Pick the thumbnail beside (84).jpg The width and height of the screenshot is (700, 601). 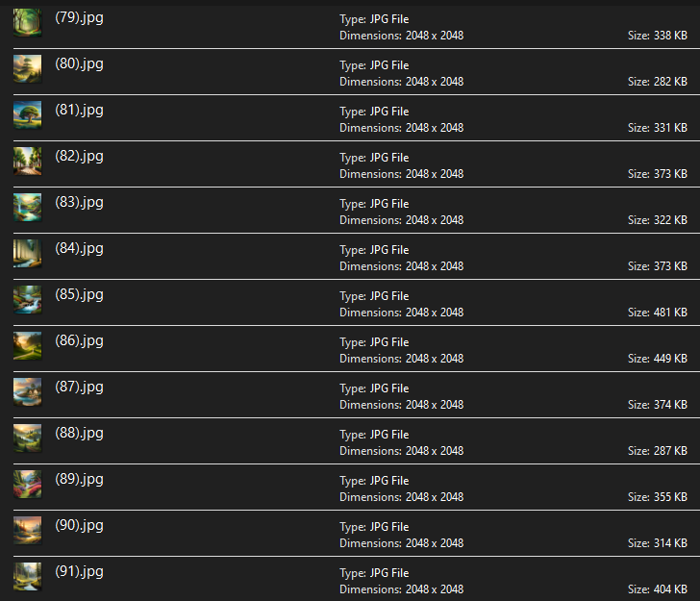click(x=27, y=254)
